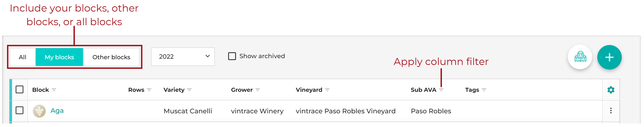The height and width of the screenshot is (127, 644).
Task: Click the winery building icon button
Action: click(580, 57)
